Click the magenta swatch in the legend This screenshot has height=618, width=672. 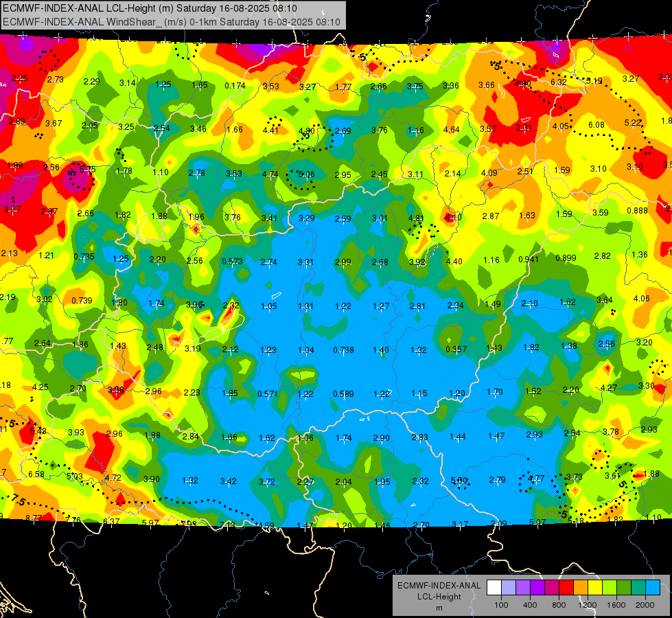tap(552, 587)
